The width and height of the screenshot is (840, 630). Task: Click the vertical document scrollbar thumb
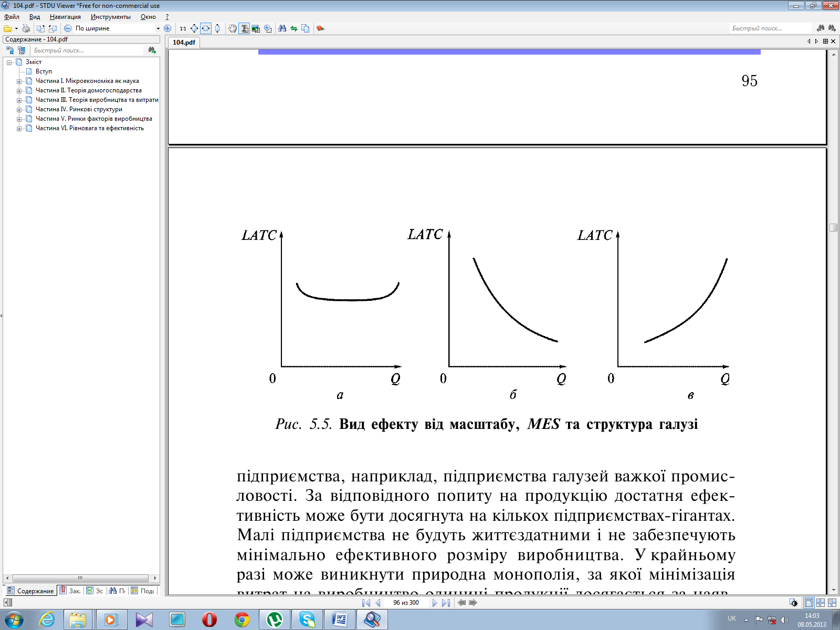tap(833, 227)
